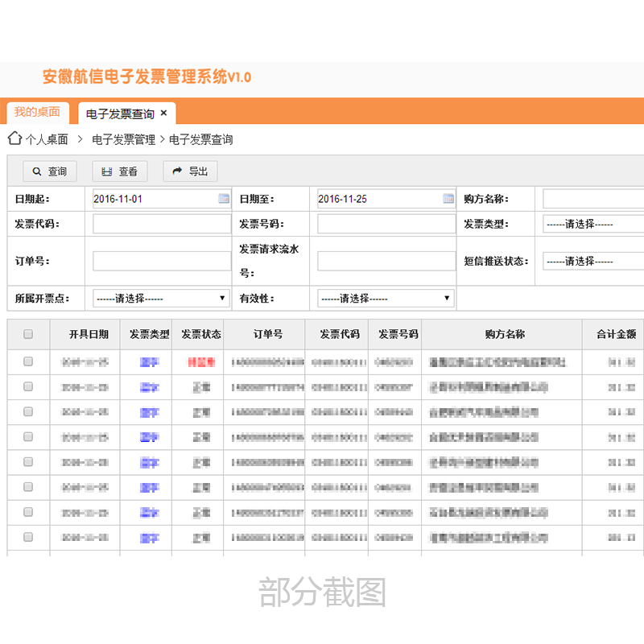The image size is (644, 644).
Task: Click the 导出 export button
Action: coord(190,171)
